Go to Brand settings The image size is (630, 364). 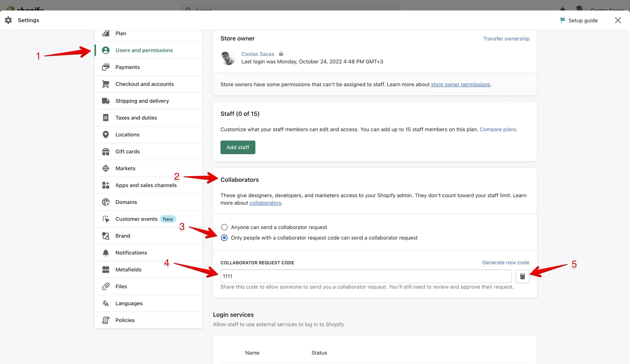tap(149, 236)
